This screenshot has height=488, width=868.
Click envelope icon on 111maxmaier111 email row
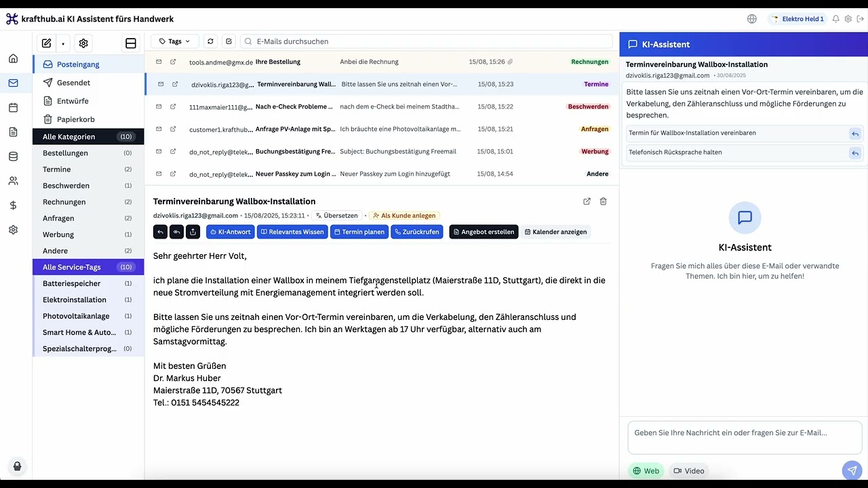click(x=159, y=106)
